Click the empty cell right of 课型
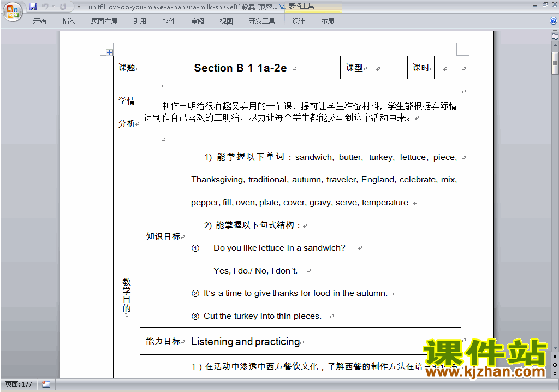 [x=387, y=67]
